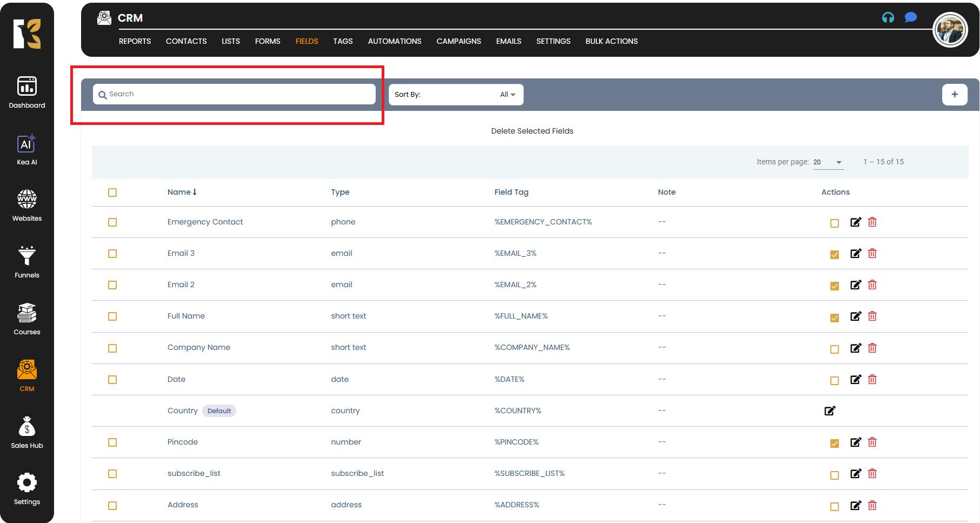Edit the Emergency Contact field

pyautogui.click(x=855, y=222)
